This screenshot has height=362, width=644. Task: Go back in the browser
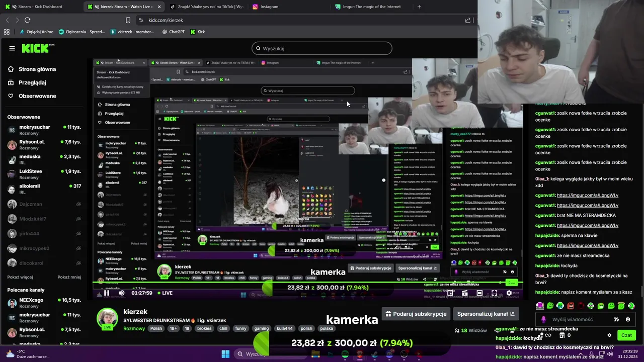click(x=7, y=20)
